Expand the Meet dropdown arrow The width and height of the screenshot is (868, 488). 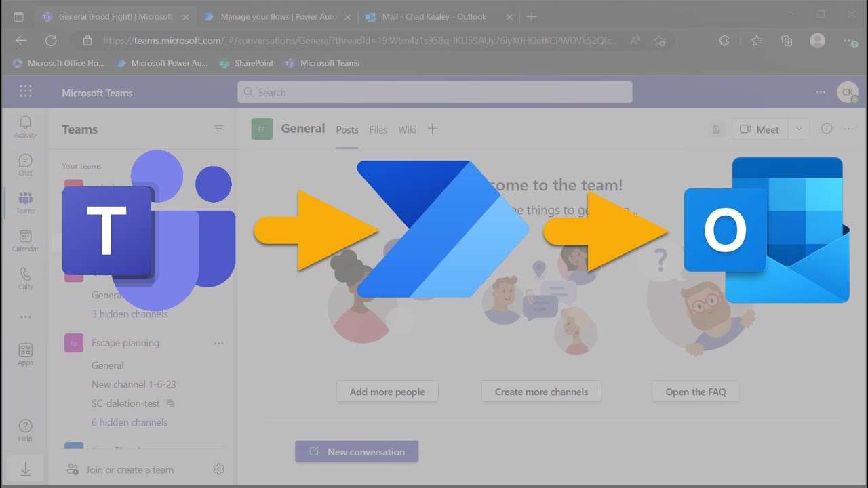799,129
